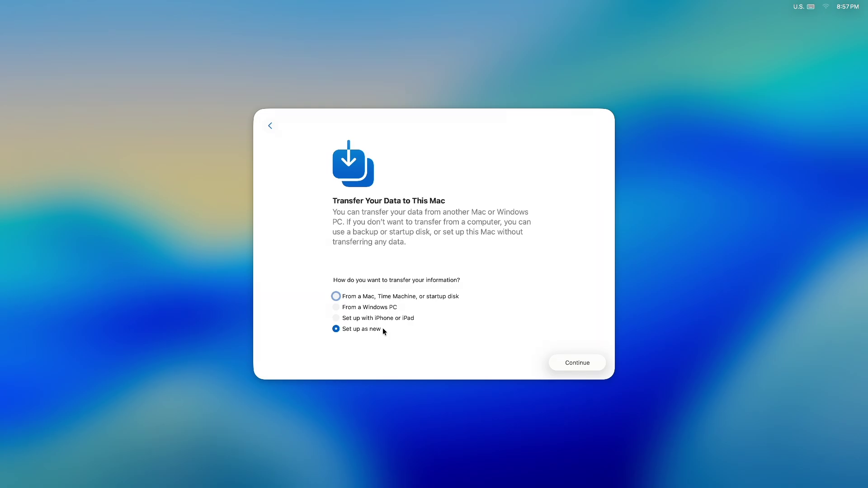Click the blue Migration Assistant download icon
This screenshot has width=868, height=488.
(353, 164)
